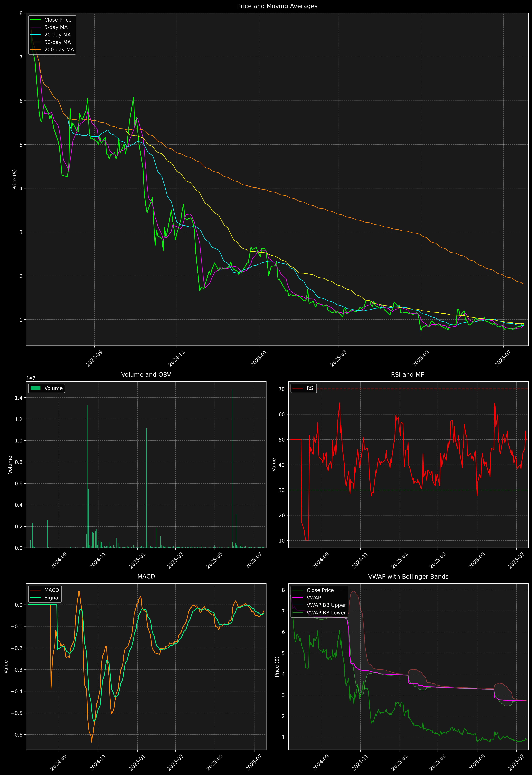Select 'Close Price' legend entry in VWAP chart

pos(320,590)
